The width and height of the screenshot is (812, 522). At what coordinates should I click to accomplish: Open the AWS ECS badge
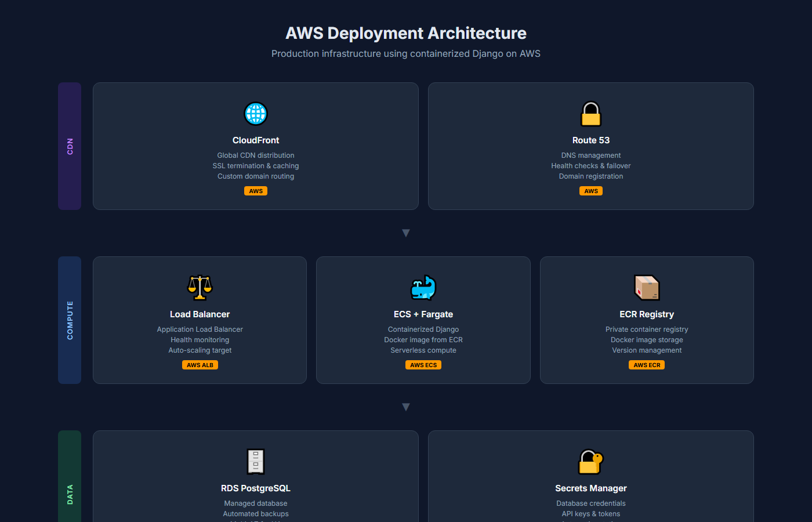pyautogui.click(x=423, y=365)
